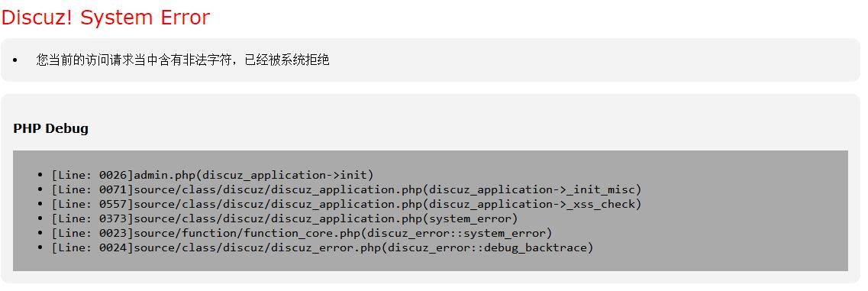Screen dimensions: 868x291
Task: Click the Line 0557 _xss_check trace entry
Action: pos(346,204)
